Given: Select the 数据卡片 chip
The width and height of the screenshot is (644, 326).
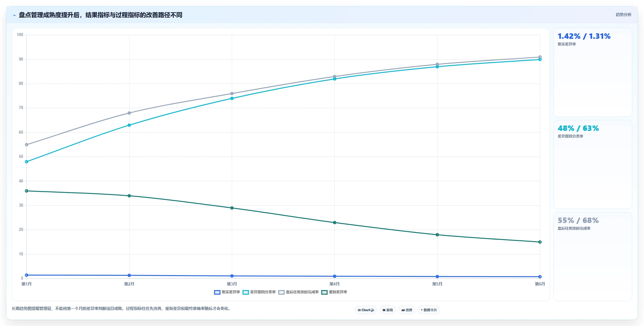Looking at the screenshot, I should 429,310.
